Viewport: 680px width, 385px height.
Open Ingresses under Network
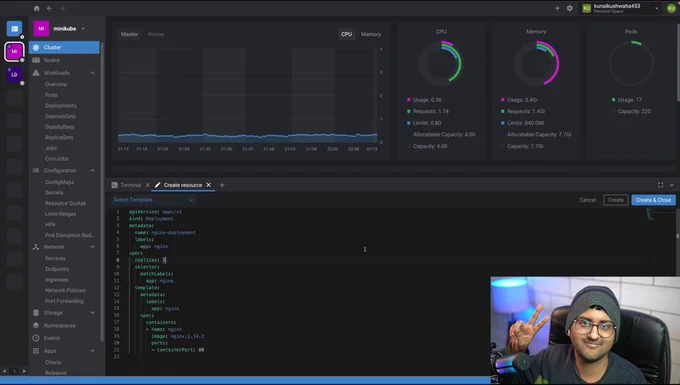point(56,280)
